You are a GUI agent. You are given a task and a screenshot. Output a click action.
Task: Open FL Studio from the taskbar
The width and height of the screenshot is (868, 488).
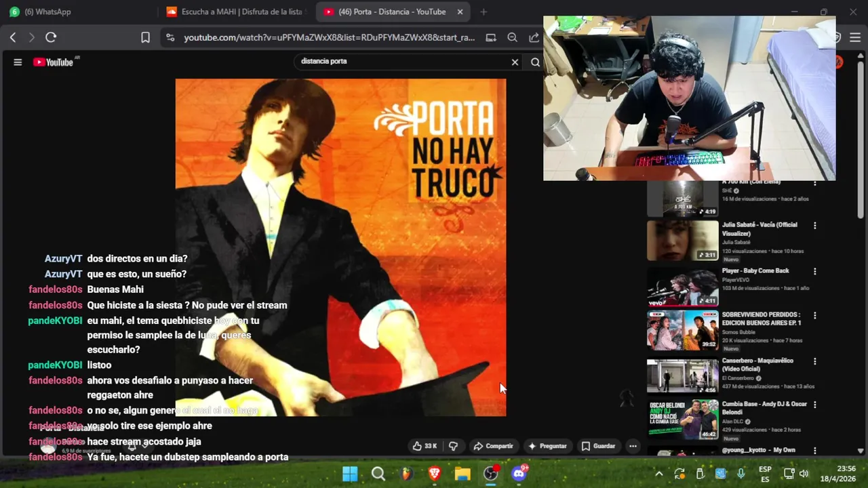pyautogui.click(x=406, y=474)
